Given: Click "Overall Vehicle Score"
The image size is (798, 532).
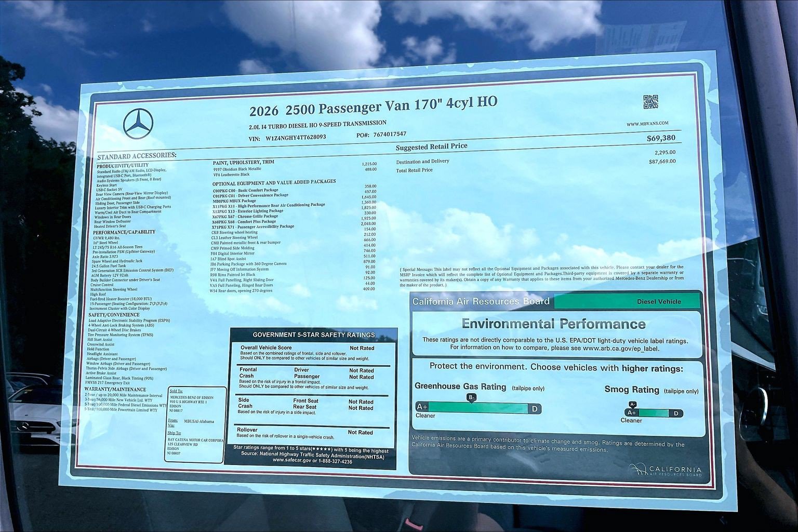Looking at the screenshot, I should tap(266, 348).
